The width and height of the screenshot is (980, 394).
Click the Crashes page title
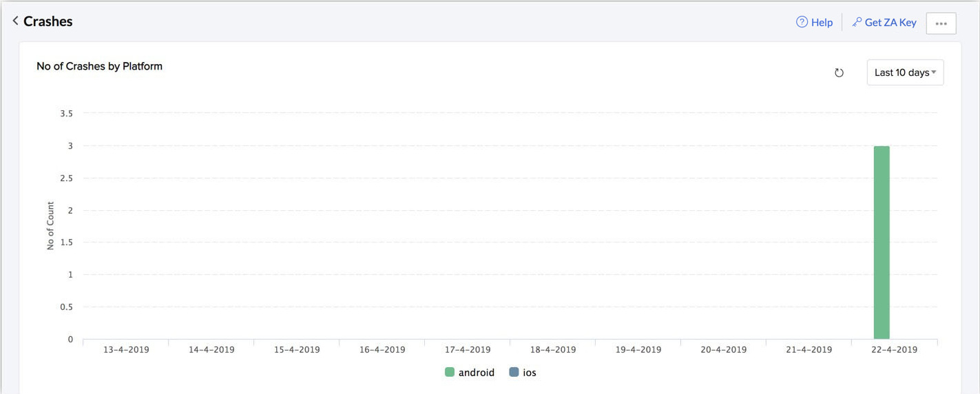pyautogui.click(x=48, y=21)
